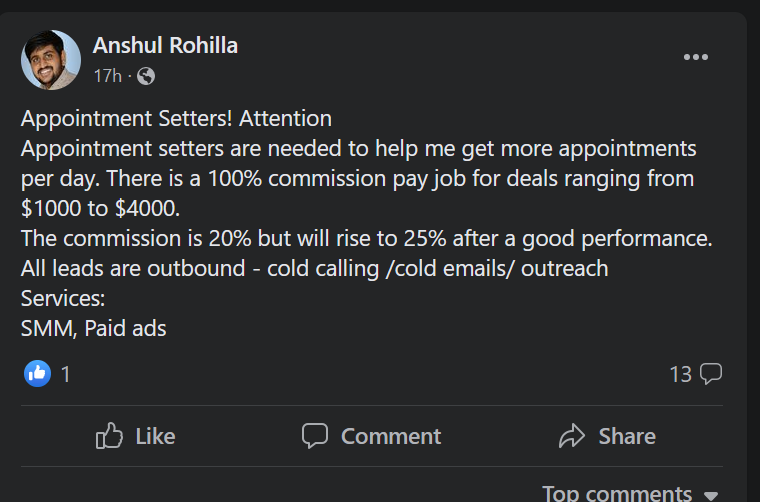Toggle Like on this post via Like label
Viewport: 760px width, 502px height.
click(154, 436)
